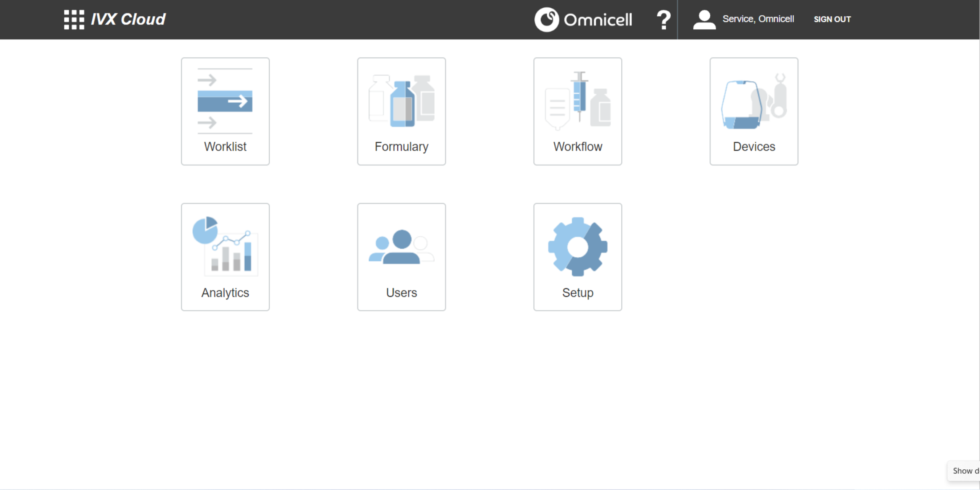Click the Analytics chart icon
The image size is (980, 490).
pyautogui.click(x=225, y=246)
